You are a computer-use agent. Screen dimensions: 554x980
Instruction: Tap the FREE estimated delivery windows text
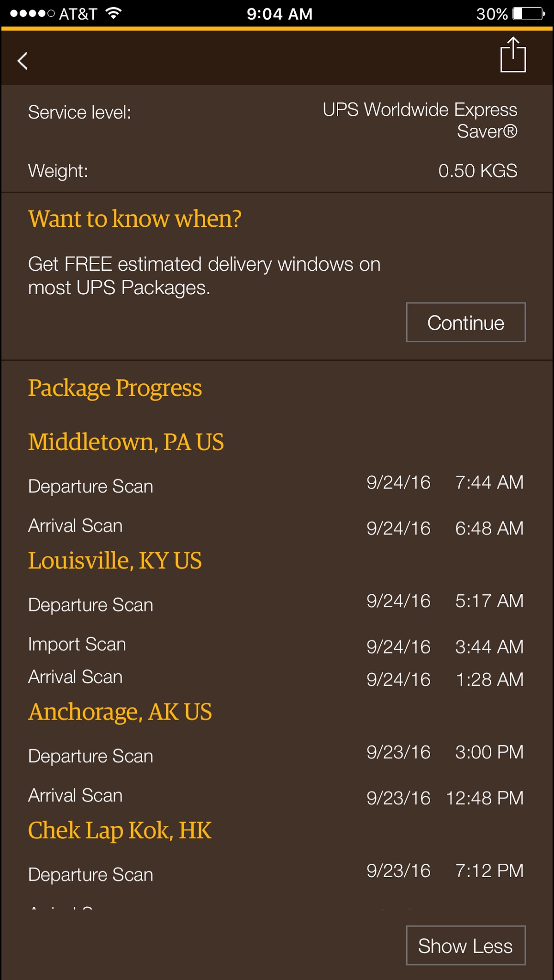204,276
